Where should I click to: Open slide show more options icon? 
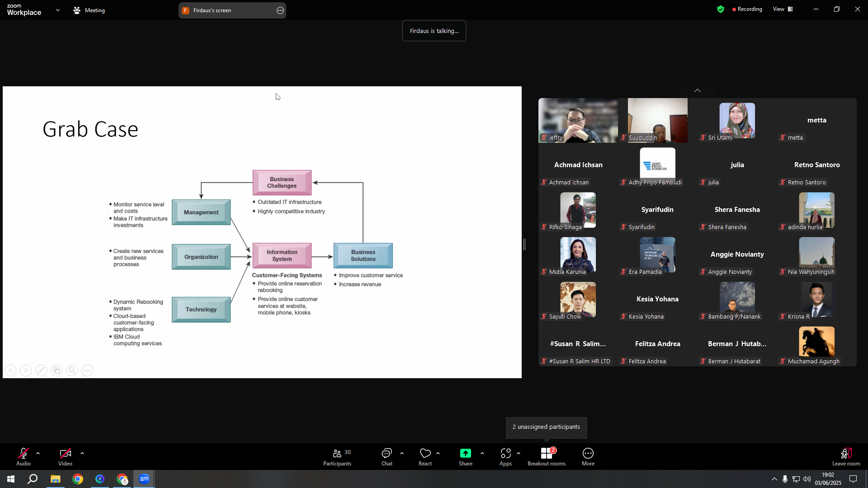[x=87, y=371]
